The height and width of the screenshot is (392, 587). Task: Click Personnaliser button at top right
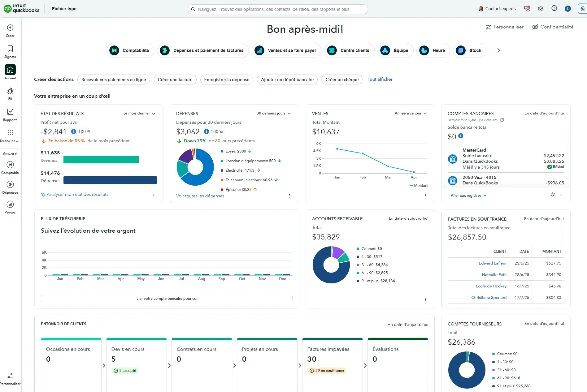pyautogui.click(x=505, y=27)
